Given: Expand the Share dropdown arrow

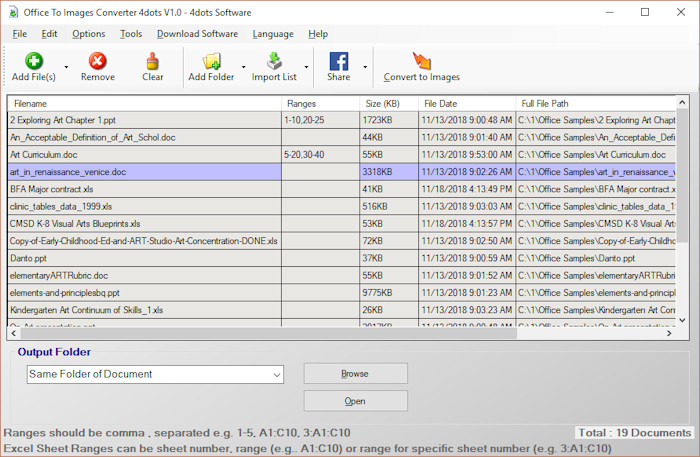Looking at the screenshot, I should point(365,67).
